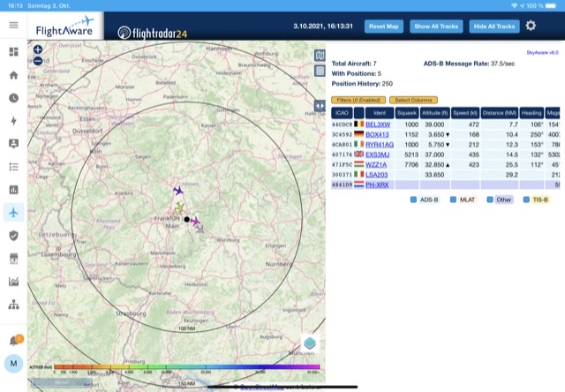The height and width of the screenshot is (392, 565).
Task: Open flight LSA203
Action: click(377, 175)
